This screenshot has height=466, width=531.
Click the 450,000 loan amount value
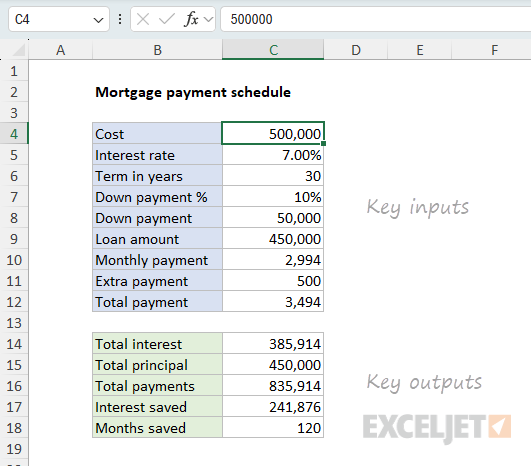pos(273,239)
